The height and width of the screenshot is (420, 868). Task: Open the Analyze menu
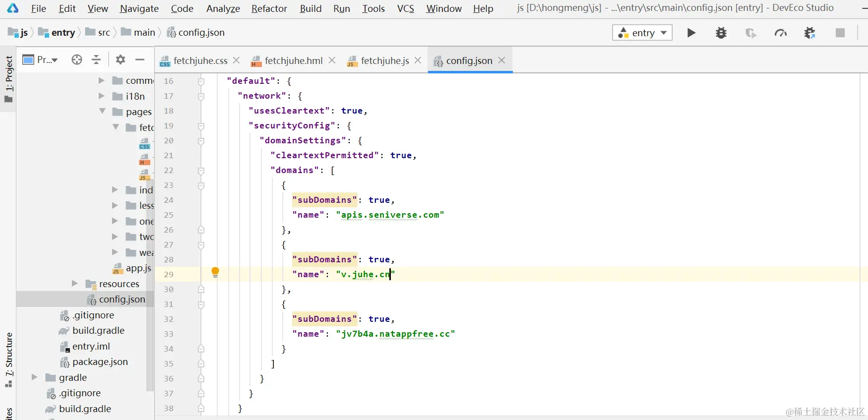click(x=223, y=8)
